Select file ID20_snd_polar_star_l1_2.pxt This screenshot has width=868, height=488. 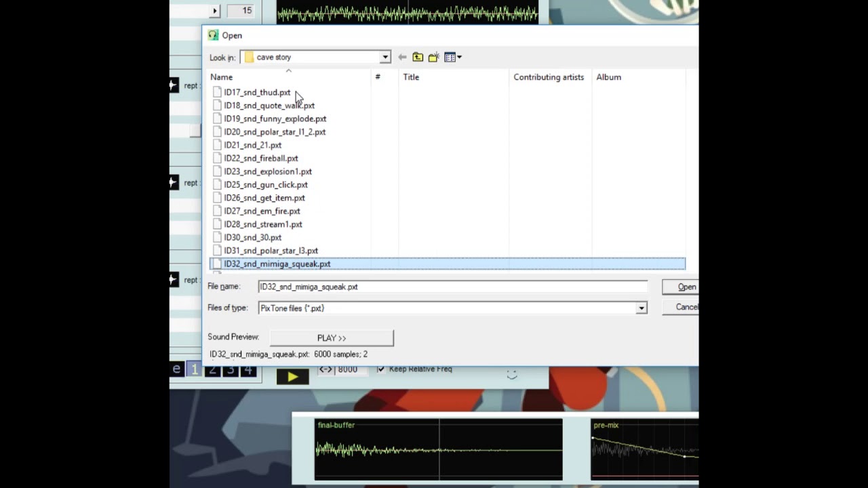275,132
